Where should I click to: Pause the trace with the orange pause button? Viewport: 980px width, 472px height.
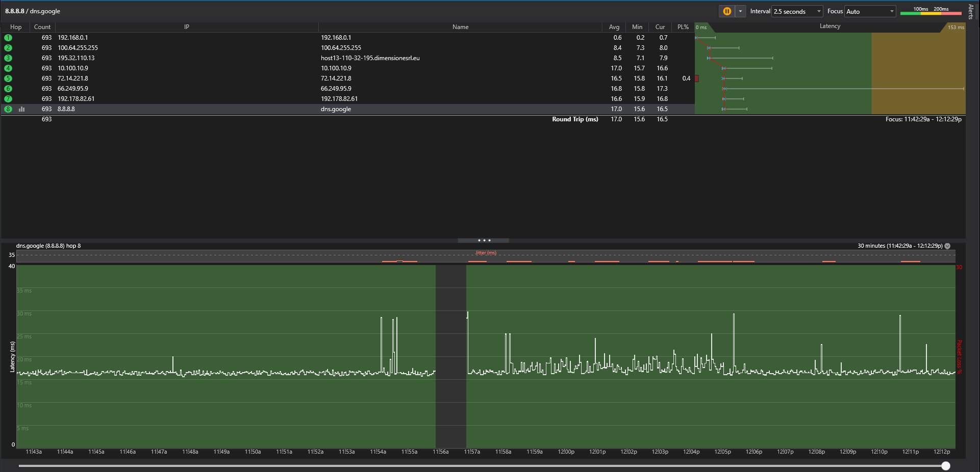pos(727,11)
